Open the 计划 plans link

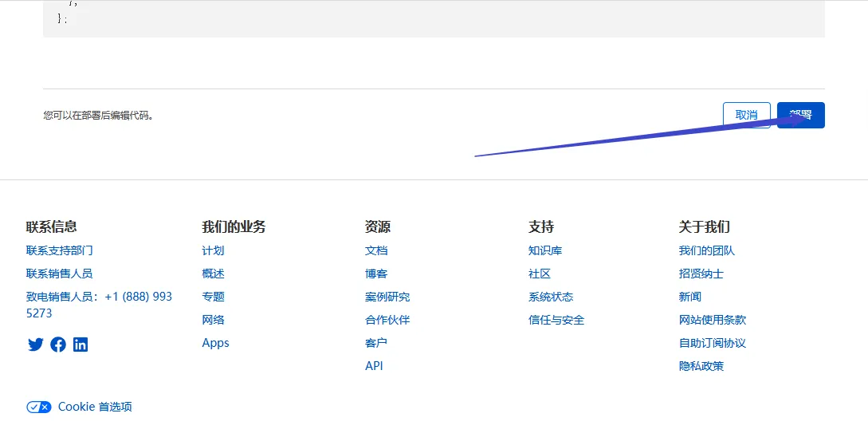tap(213, 250)
